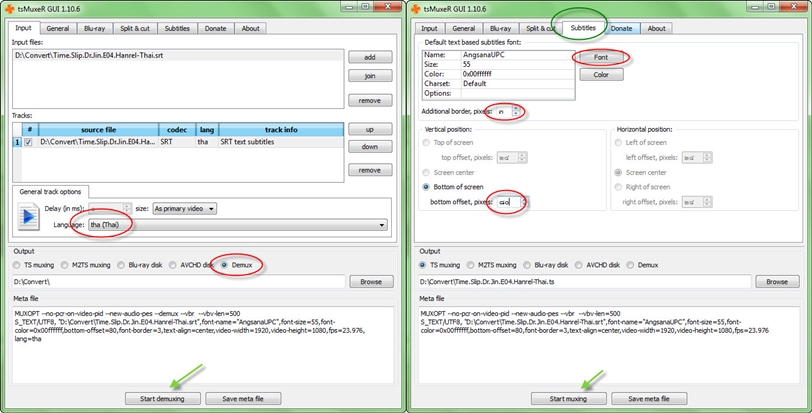Open the About tab in the right window

[x=657, y=28]
